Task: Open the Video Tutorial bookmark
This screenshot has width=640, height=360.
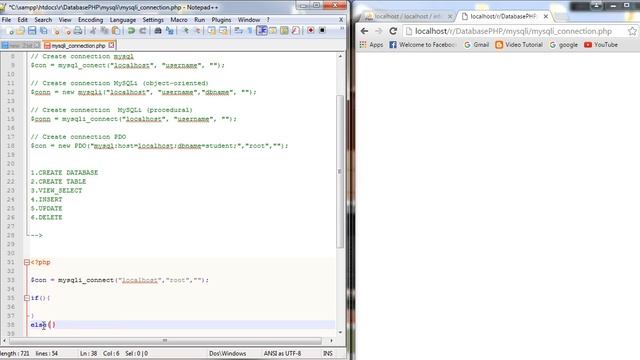Action: [519, 45]
